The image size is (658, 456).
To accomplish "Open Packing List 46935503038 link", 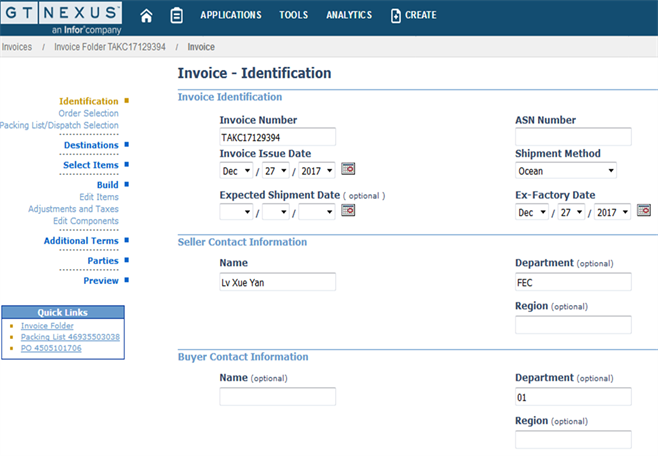I will point(70,337).
